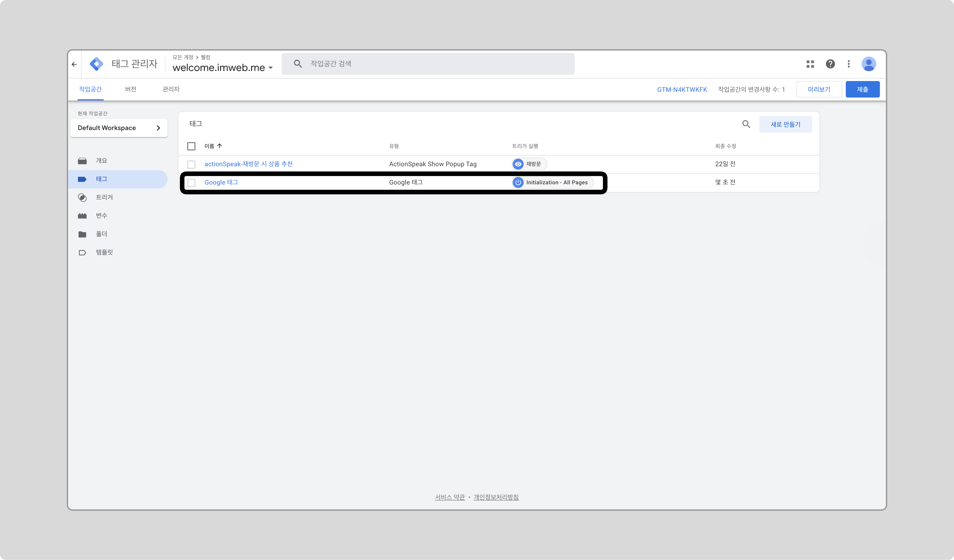The image size is (954, 560).
Task: Click 웰컴 account in the breadcrumb
Action: 205,57
